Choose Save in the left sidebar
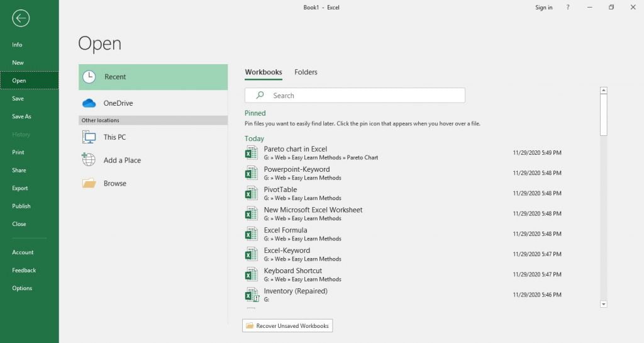Viewport: 644px width, 343px height. click(29, 99)
